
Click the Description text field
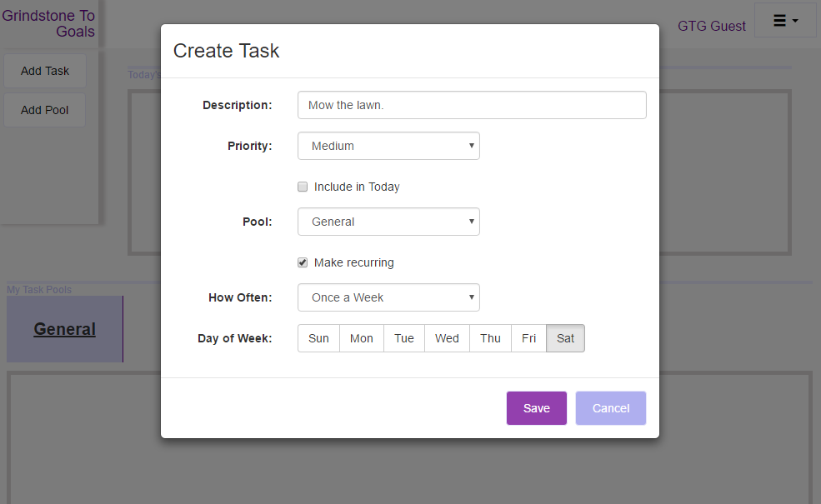[472, 105]
